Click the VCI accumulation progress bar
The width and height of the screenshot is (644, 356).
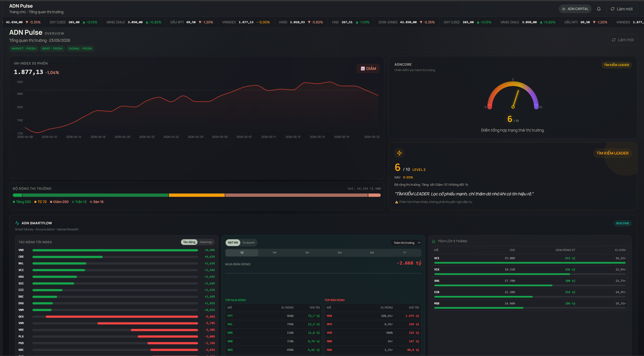click(530, 263)
